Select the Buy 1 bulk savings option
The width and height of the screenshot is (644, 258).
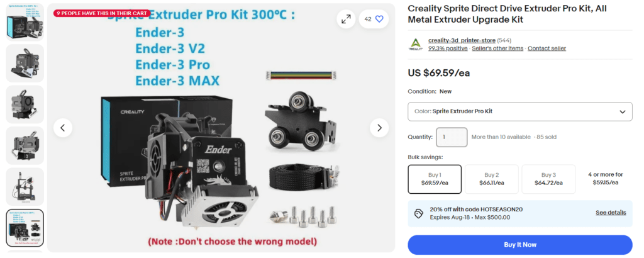click(x=435, y=179)
